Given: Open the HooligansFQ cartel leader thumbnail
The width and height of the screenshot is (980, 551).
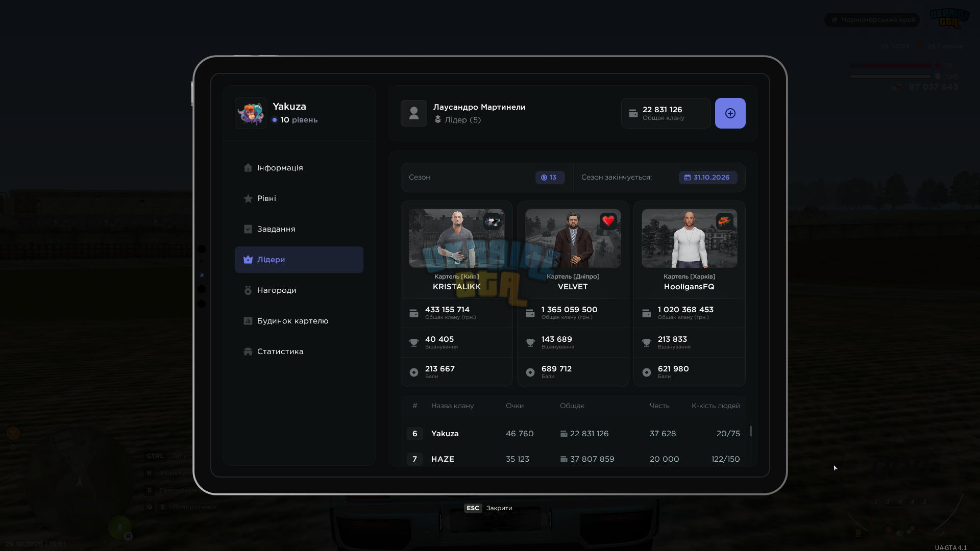Looking at the screenshot, I should point(689,238).
